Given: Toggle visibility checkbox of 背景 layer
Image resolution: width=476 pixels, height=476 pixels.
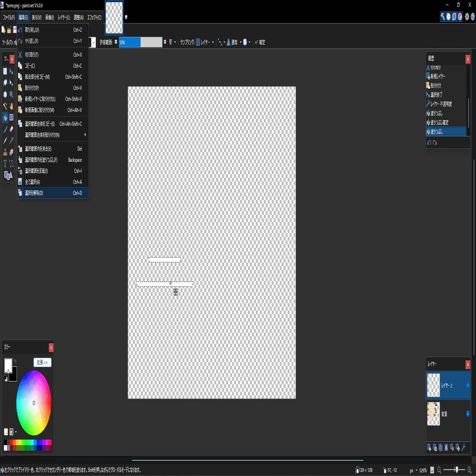Looking at the screenshot, I should (468, 413).
